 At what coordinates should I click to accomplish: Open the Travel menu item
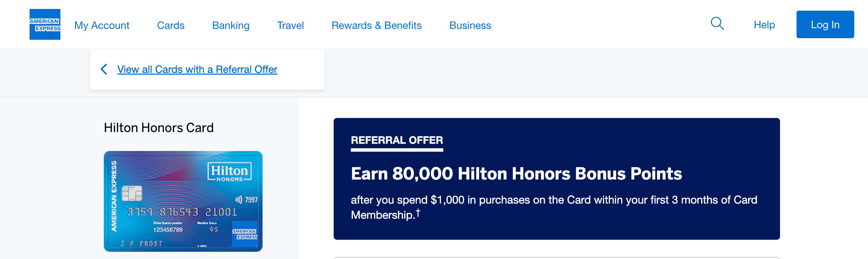290,25
